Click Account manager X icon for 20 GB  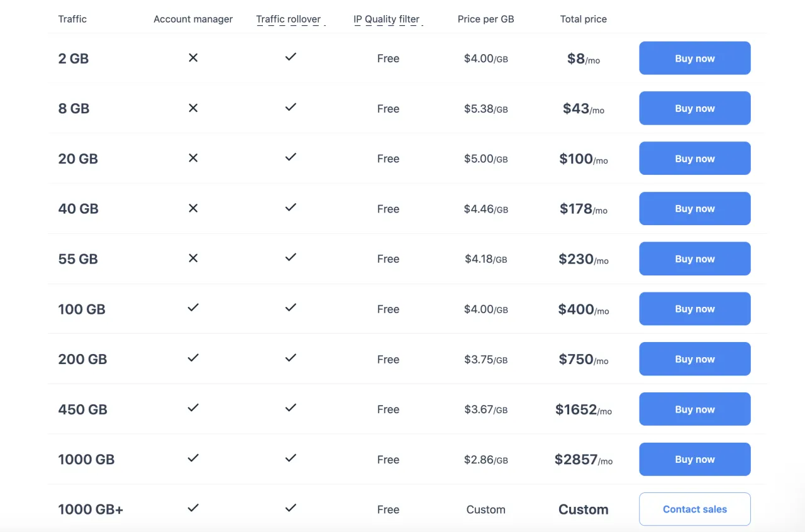pos(193,158)
